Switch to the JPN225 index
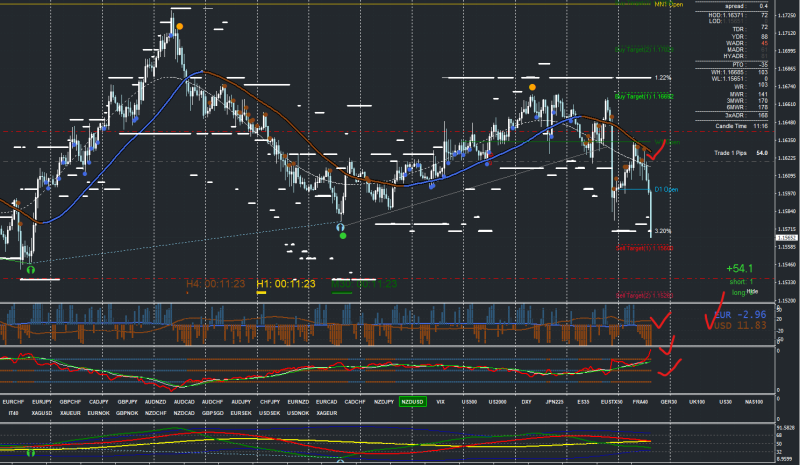800x465 pixels. click(555, 402)
